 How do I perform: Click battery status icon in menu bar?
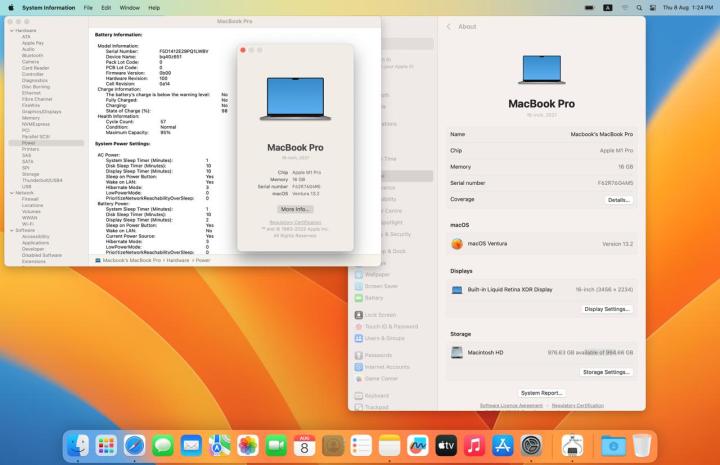589,8
